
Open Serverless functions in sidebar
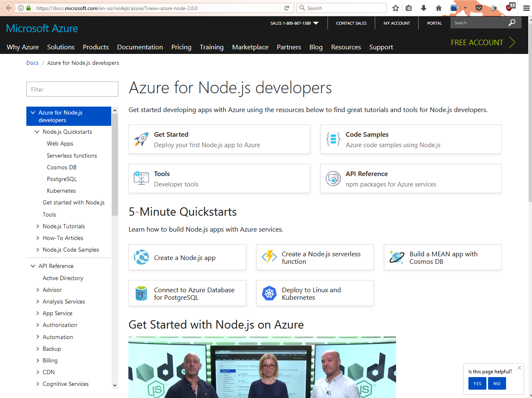click(72, 156)
